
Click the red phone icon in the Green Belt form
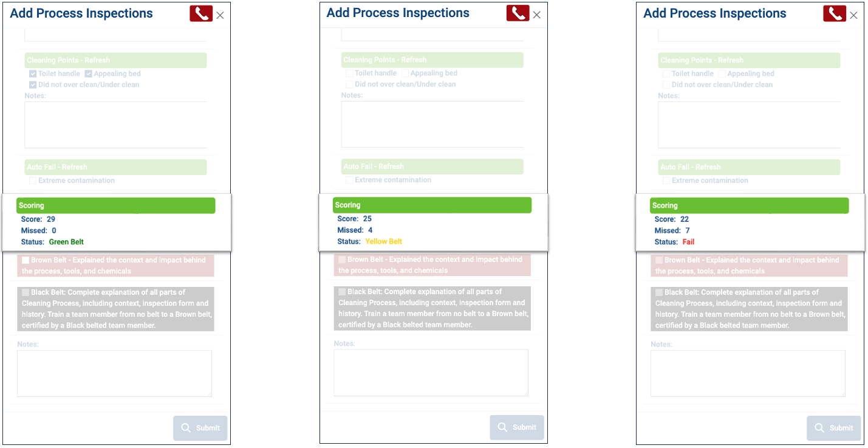tap(201, 14)
